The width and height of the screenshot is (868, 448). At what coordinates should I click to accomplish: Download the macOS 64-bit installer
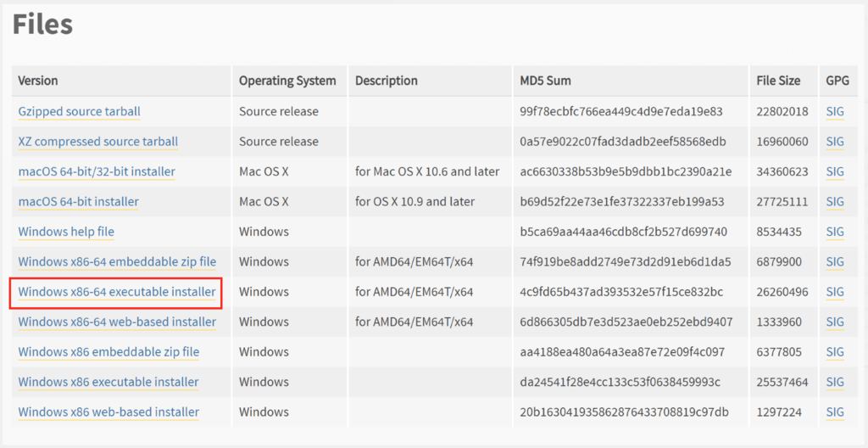click(79, 201)
